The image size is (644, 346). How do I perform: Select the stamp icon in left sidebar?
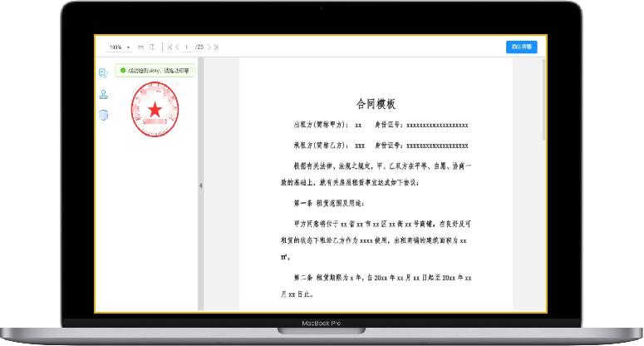(x=103, y=94)
